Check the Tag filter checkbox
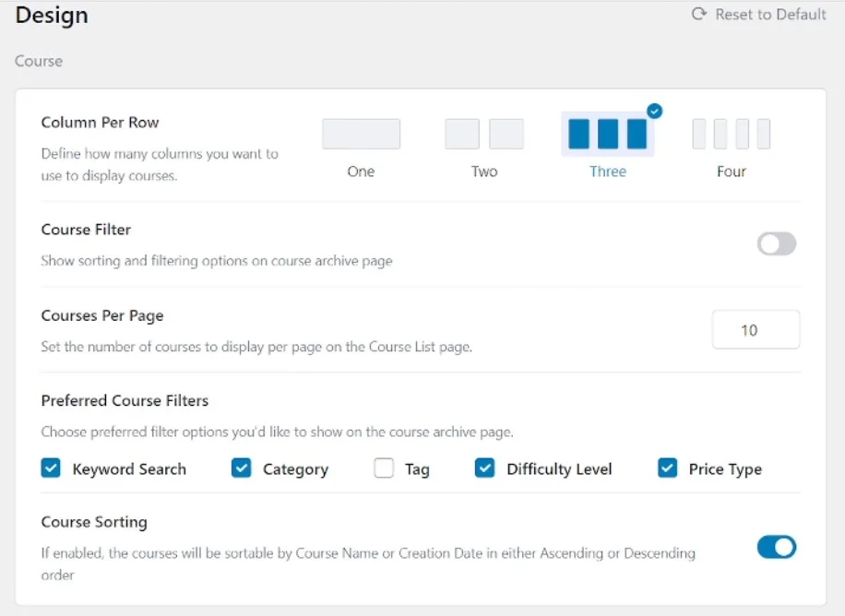Viewport: 845px width, 616px height. 384,468
